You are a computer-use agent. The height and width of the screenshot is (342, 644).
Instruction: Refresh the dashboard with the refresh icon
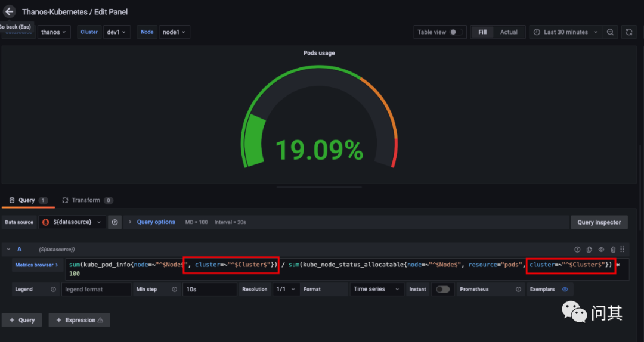[x=628, y=32]
